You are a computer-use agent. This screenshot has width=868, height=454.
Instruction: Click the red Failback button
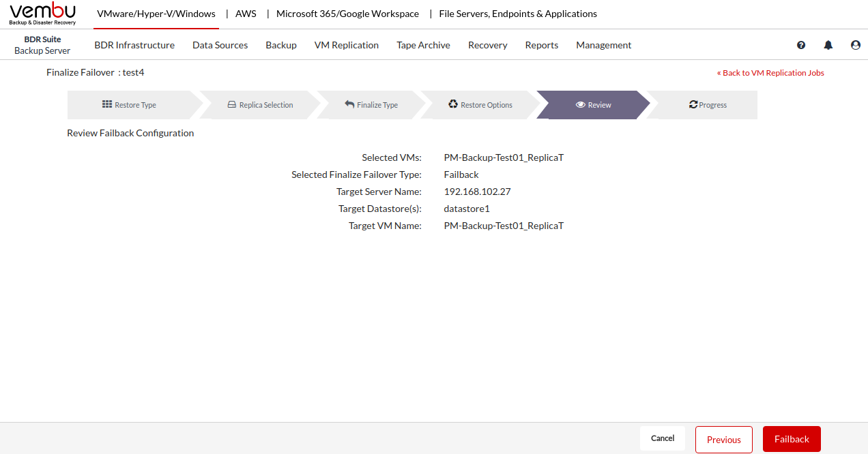(792, 439)
